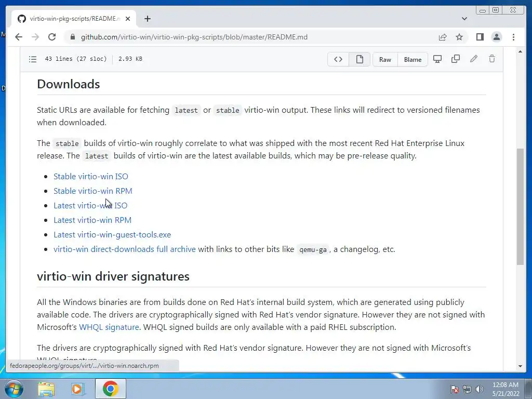Toggle the README table of contents
The height and width of the screenshot is (399, 532).
pyautogui.click(x=33, y=59)
